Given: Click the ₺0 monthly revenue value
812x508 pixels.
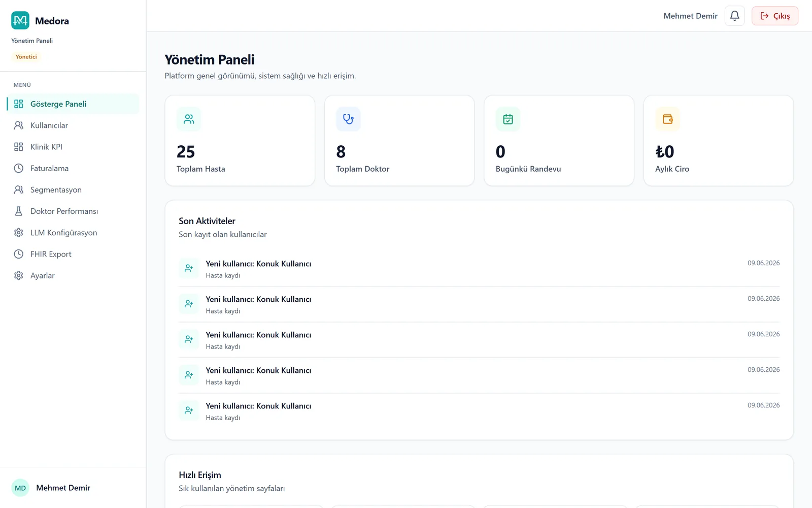Looking at the screenshot, I should point(665,151).
